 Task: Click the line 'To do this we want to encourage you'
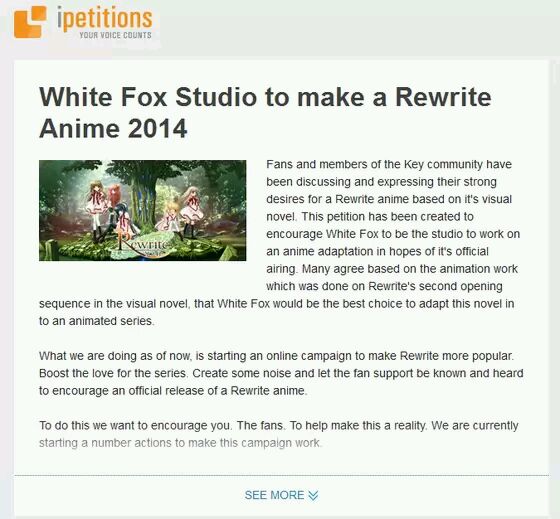pos(279,425)
